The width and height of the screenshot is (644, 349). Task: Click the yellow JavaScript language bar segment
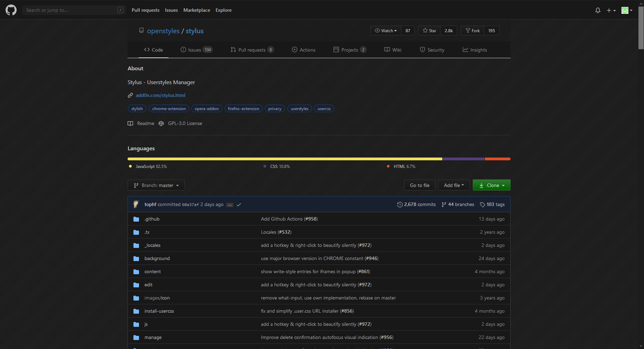point(285,159)
